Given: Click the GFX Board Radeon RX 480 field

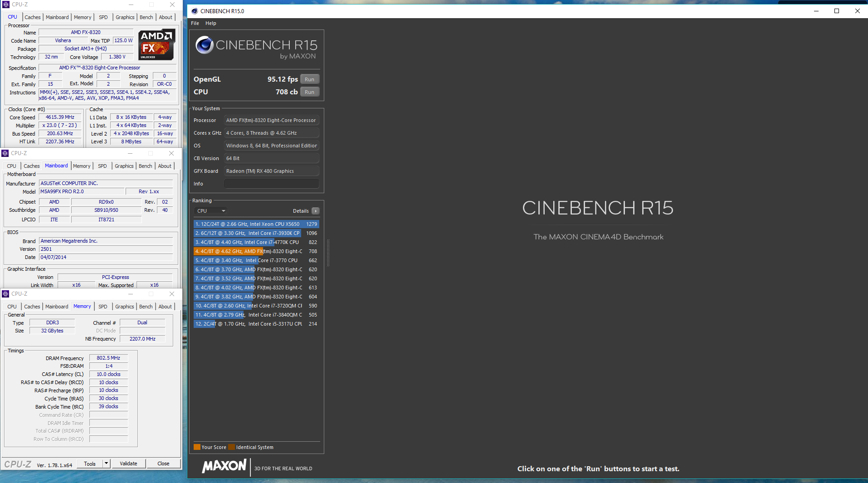Looking at the screenshot, I should [272, 171].
